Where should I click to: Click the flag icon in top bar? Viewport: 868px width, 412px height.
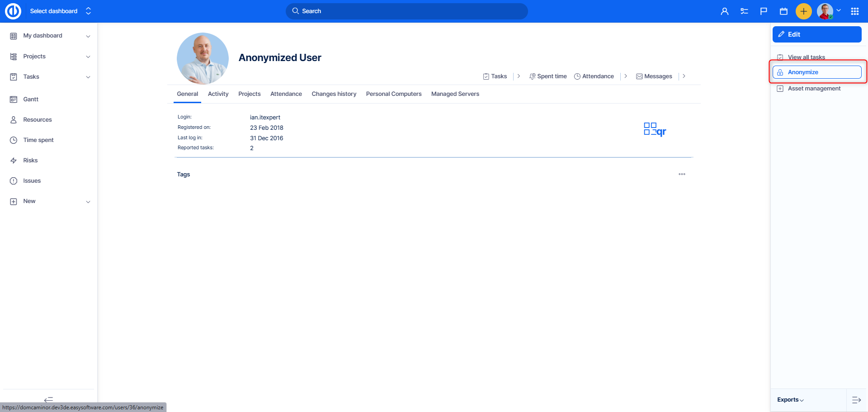[764, 11]
